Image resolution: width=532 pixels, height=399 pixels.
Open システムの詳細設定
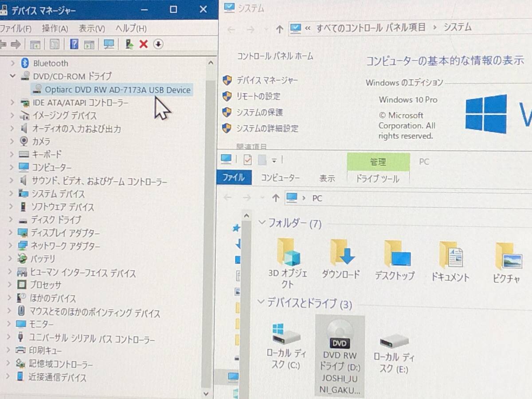click(x=267, y=128)
